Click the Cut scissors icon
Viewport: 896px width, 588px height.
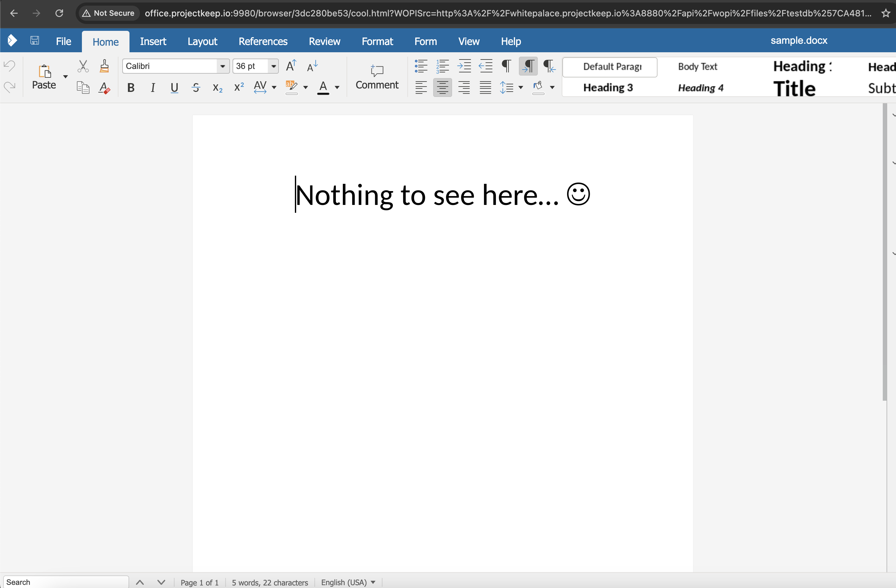(x=83, y=66)
